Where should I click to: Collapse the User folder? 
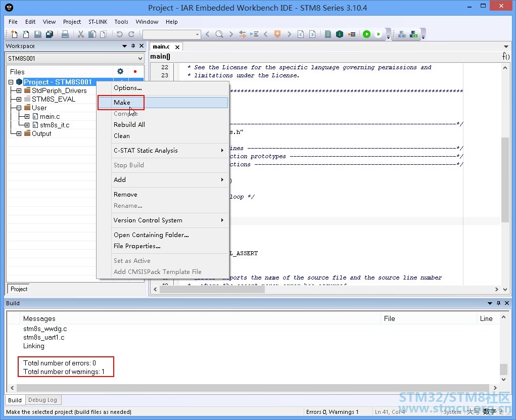click(19, 108)
